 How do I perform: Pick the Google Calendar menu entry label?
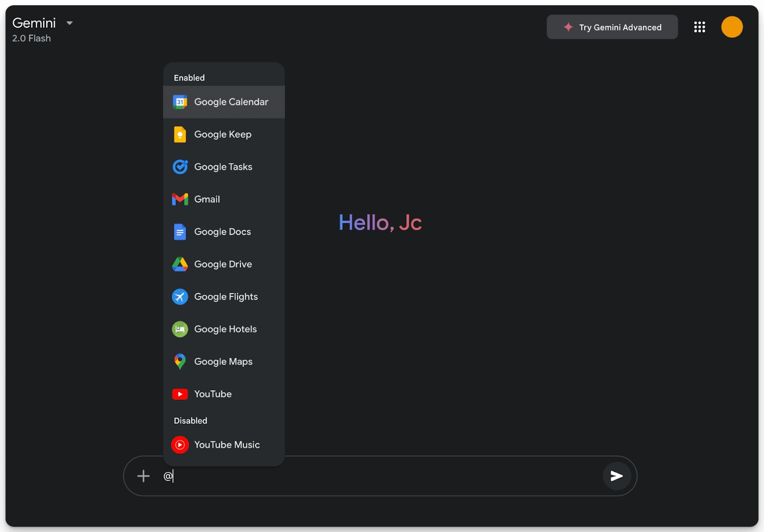(231, 102)
